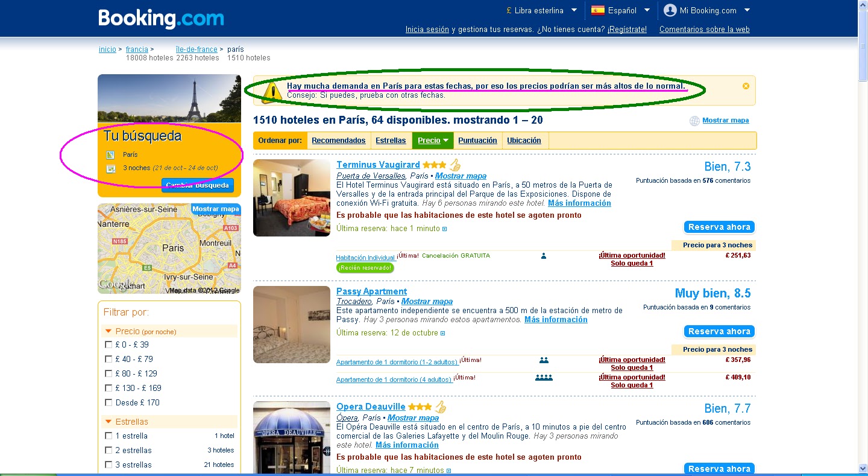Screen dimensions: 868x476
Task: Click the thumbs-up icon next to Opera Deauville
Action: [x=441, y=407]
